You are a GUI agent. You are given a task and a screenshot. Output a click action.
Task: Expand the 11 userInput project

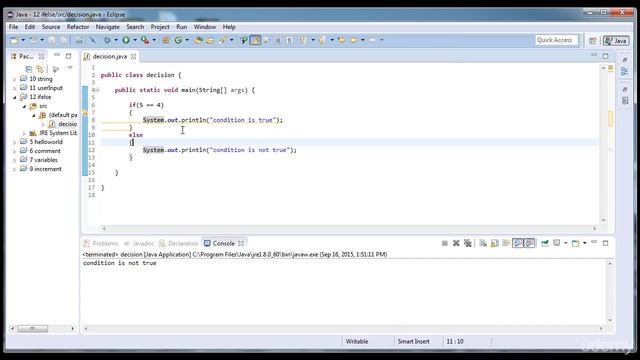tap(15, 88)
